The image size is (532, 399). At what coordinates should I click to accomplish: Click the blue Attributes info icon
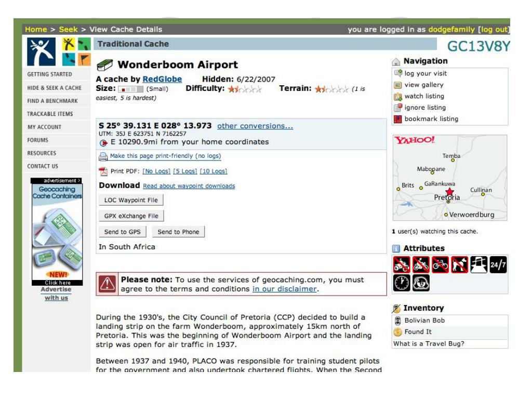[396, 248]
